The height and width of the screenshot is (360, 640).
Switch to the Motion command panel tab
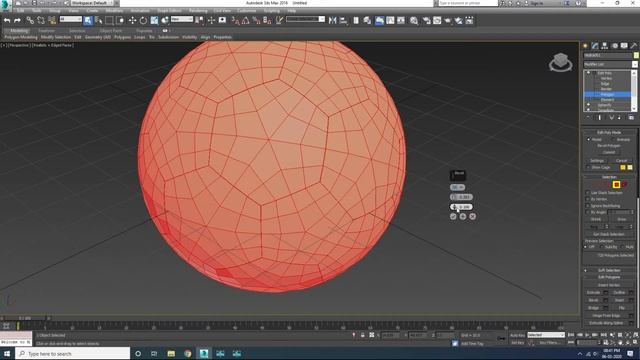[x=614, y=46]
